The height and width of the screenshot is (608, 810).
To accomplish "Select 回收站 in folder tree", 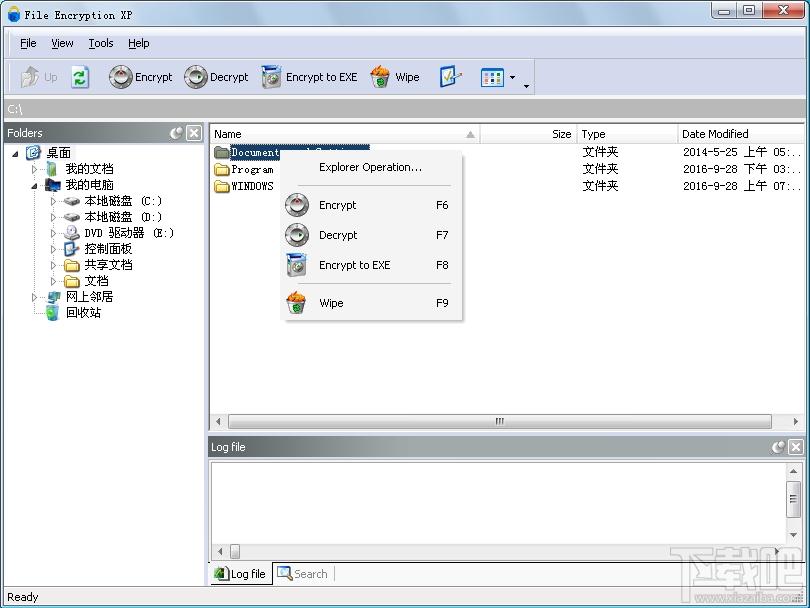I will point(83,313).
